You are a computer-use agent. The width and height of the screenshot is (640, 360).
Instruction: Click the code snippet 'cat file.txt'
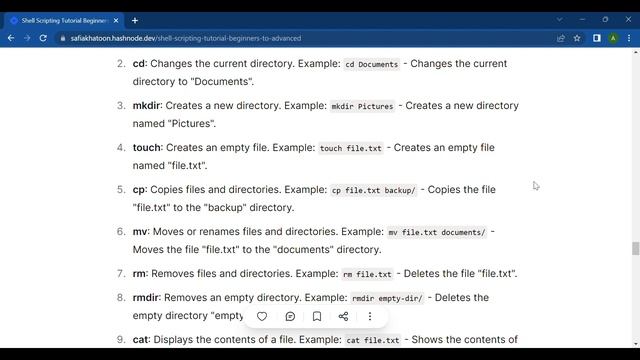(x=373, y=341)
